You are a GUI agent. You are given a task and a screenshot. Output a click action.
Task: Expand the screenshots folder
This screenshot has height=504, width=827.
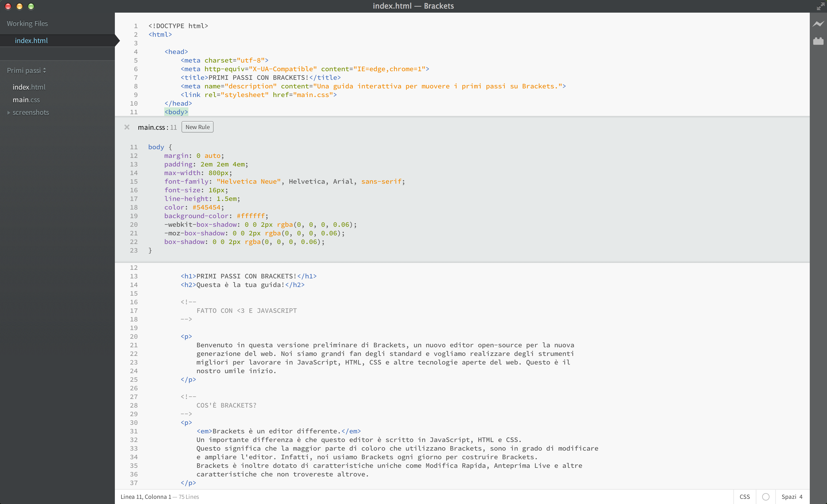click(30, 113)
